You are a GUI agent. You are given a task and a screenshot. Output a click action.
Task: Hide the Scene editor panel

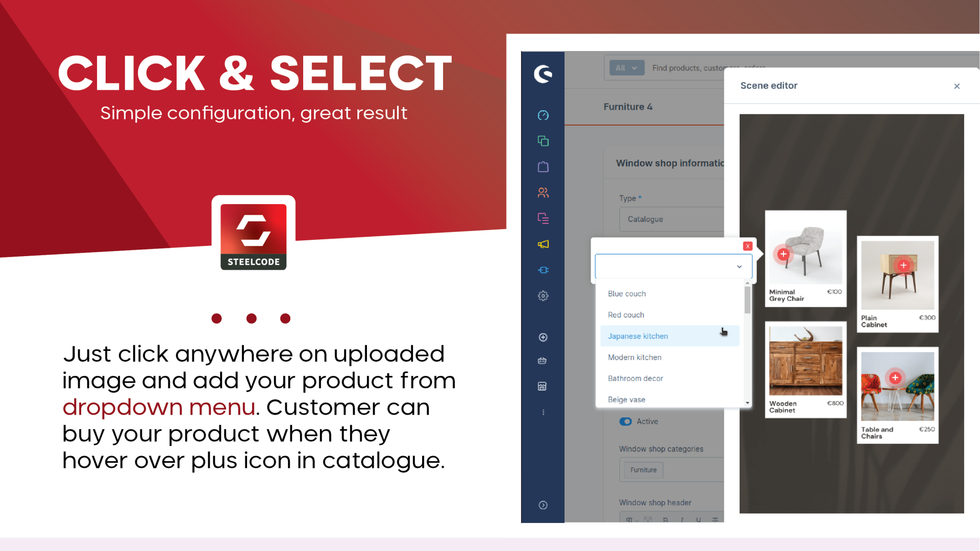point(957,86)
